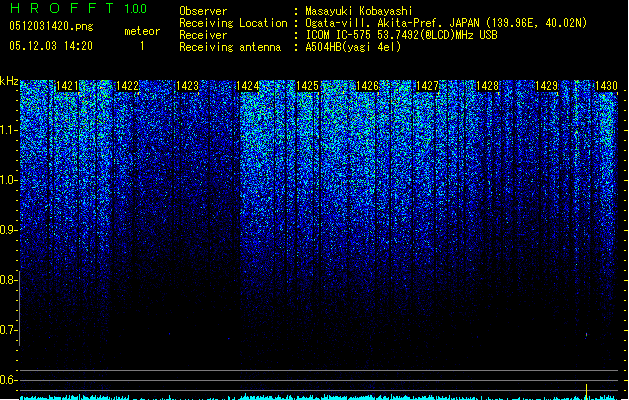Click the Receiving antenna label
Image resolution: width=629 pixels, height=400 pixels.
tap(230, 47)
